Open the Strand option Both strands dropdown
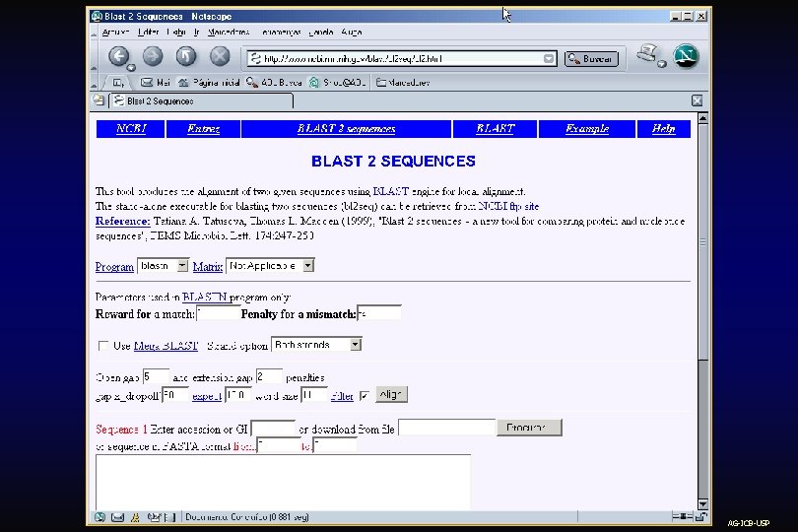 click(316, 345)
